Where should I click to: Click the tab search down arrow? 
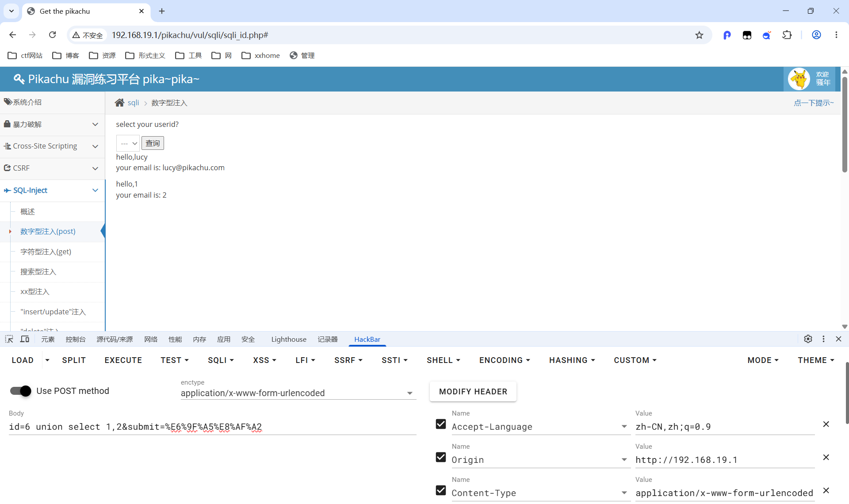11,11
